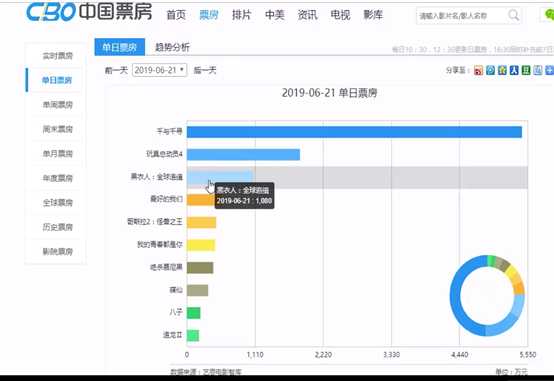Go to 后一天 next day
554x381 pixels.
point(205,70)
